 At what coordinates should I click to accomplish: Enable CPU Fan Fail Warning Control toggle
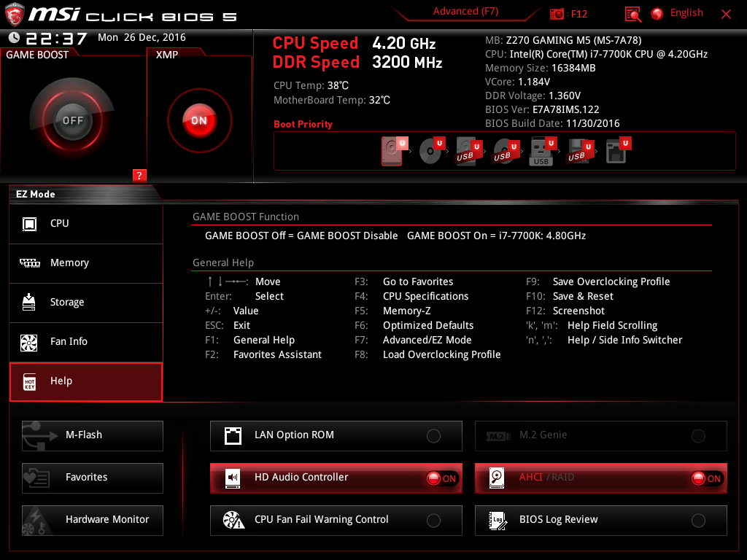click(433, 521)
